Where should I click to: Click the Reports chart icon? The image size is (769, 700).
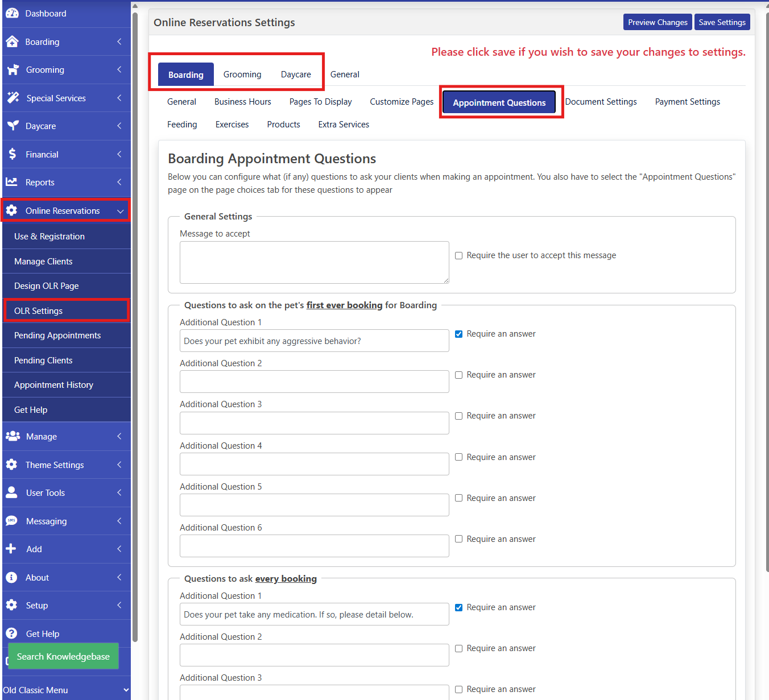pos(11,182)
